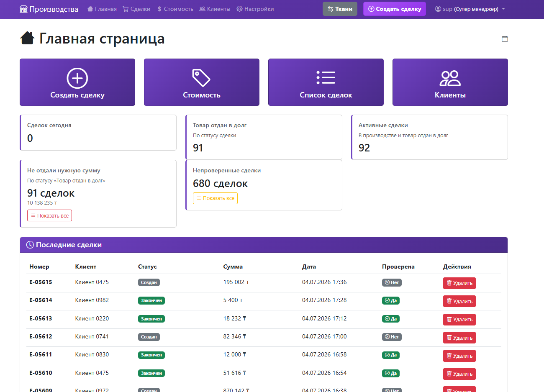Viewport: 544px width, 392px height.
Task: Click Клиент 0982 cell
Action: (x=92, y=300)
